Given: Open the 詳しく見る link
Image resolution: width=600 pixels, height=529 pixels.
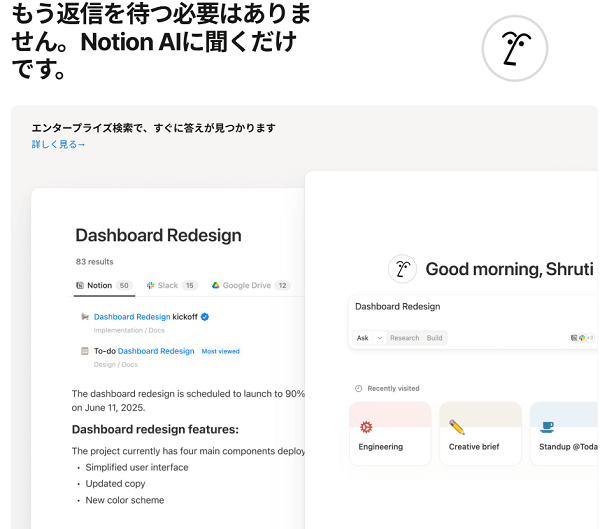Looking at the screenshot, I should [x=58, y=144].
